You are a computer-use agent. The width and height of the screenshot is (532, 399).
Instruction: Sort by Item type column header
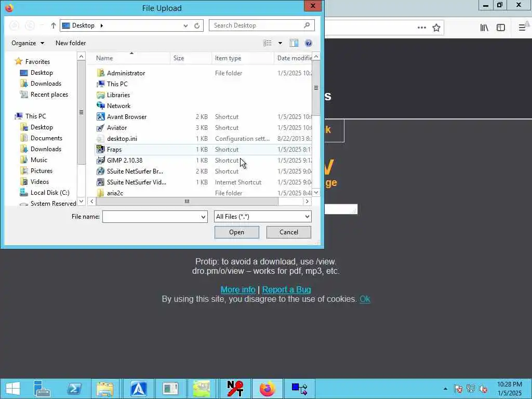tap(243, 58)
